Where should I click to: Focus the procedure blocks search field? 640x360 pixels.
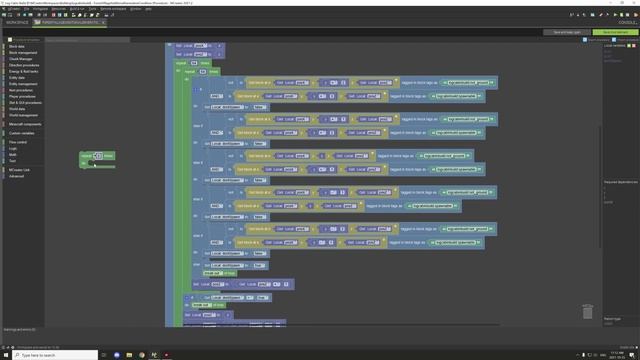(x=87, y=40)
